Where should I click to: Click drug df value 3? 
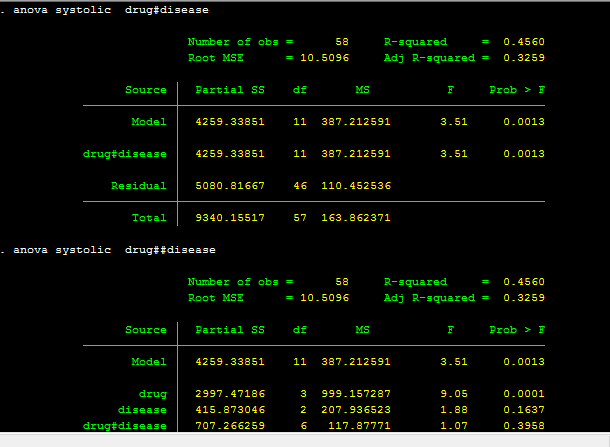(303, 394)
